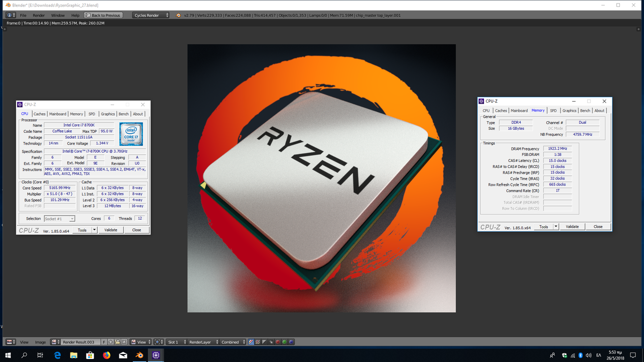Switch to Mainboard tab in left CPU-Z

[x=58, y=114]
